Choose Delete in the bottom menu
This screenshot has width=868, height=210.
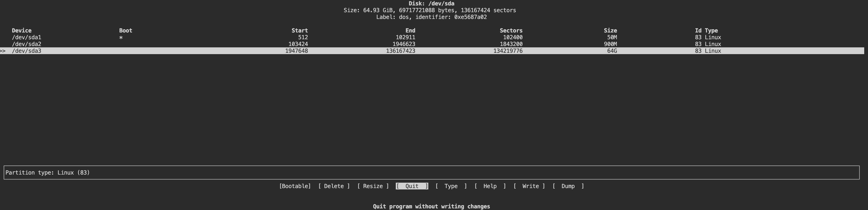334,186
